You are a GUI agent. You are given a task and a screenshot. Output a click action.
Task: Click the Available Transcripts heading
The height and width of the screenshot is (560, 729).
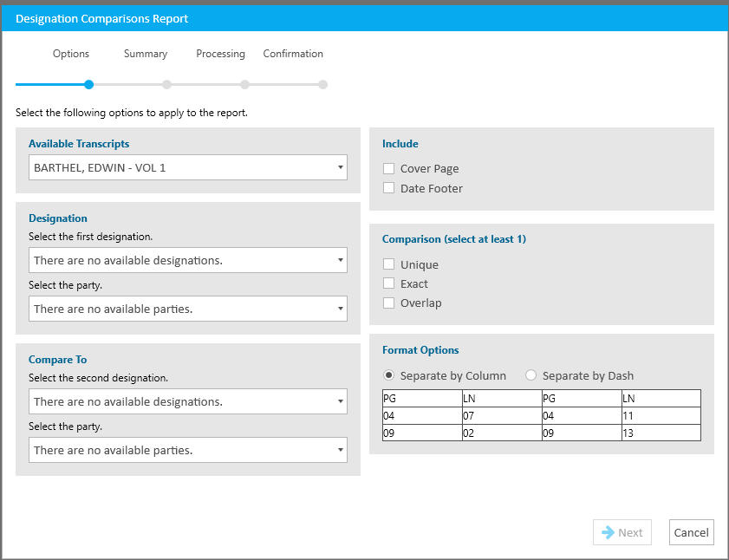(79, 144)
